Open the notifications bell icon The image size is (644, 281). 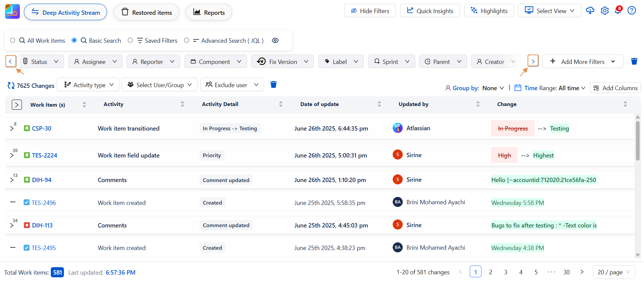coord(618,11)
